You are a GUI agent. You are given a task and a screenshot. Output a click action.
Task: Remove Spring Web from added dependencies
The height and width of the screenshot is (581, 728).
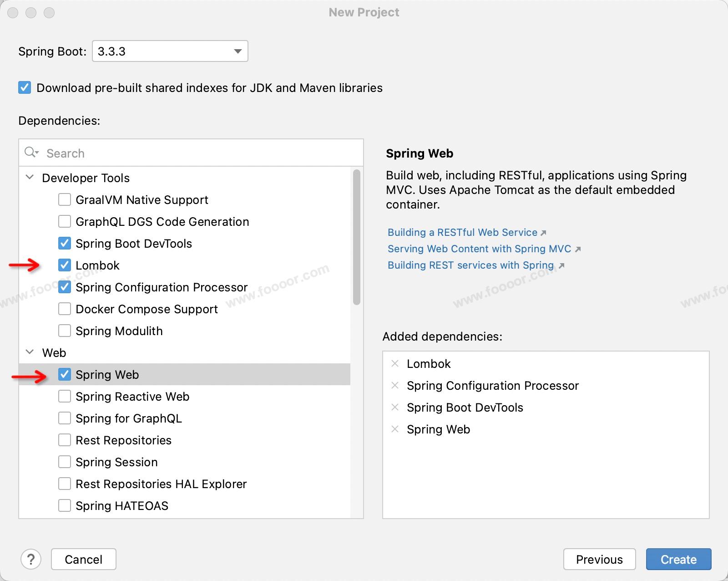tap(395, 429)
